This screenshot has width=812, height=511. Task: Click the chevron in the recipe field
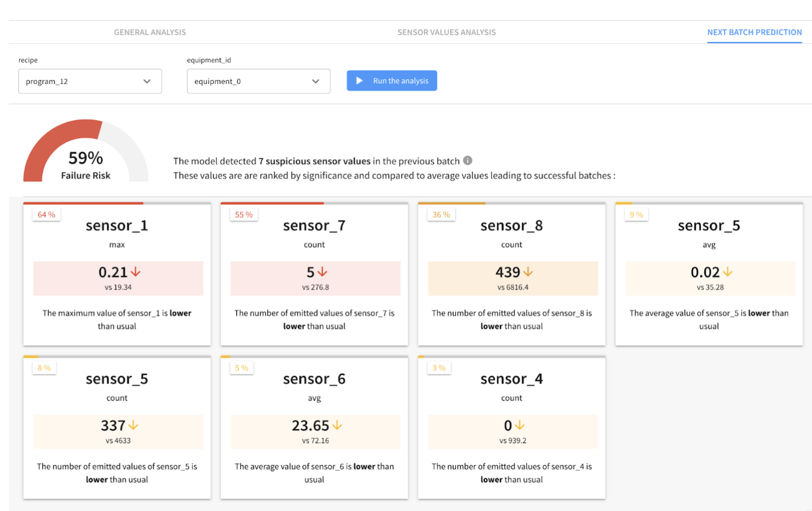[148, 81]
